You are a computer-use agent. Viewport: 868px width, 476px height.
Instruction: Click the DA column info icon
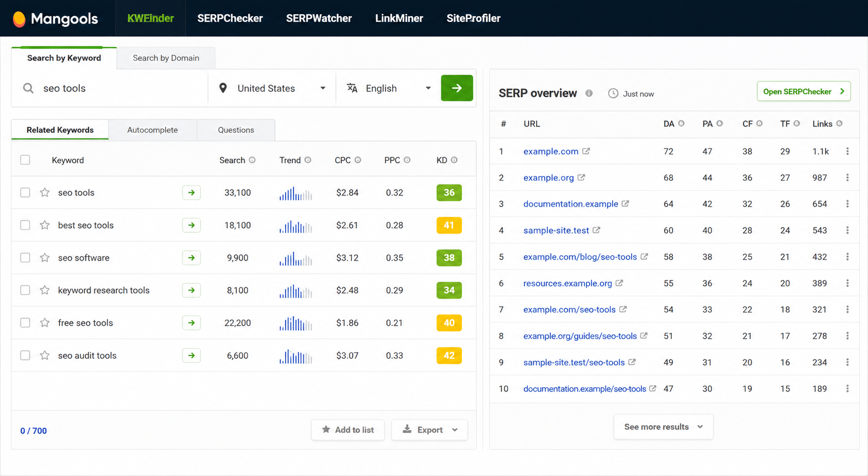[x=681, y=123]
